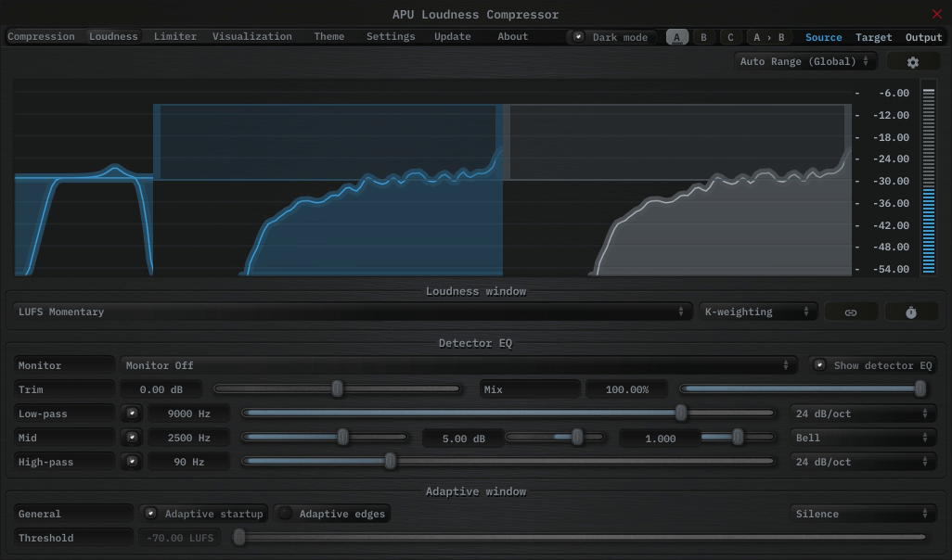Click the stopwatch icon on the loudness window row

[x=911, y=311]
